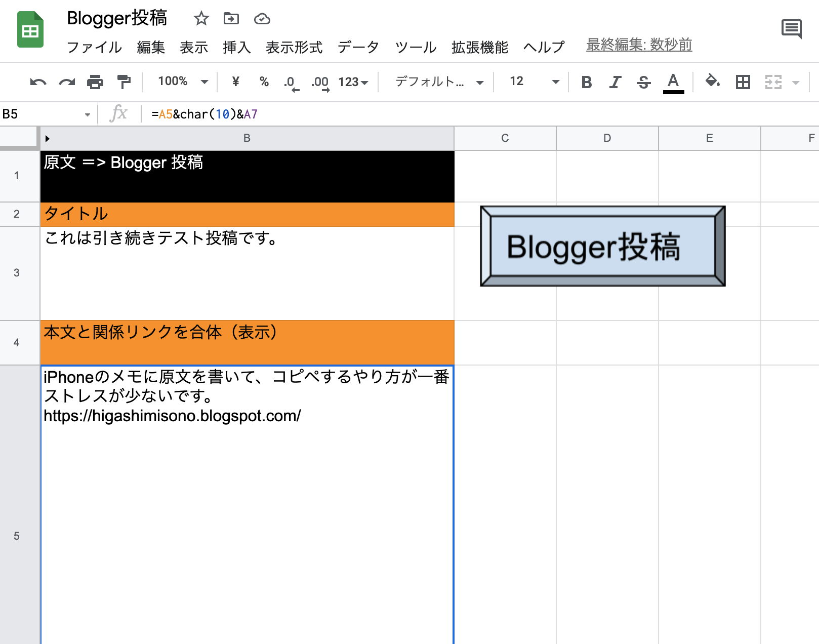
Task: Open the ファイル menu
Action: click(x=94, y=47)
